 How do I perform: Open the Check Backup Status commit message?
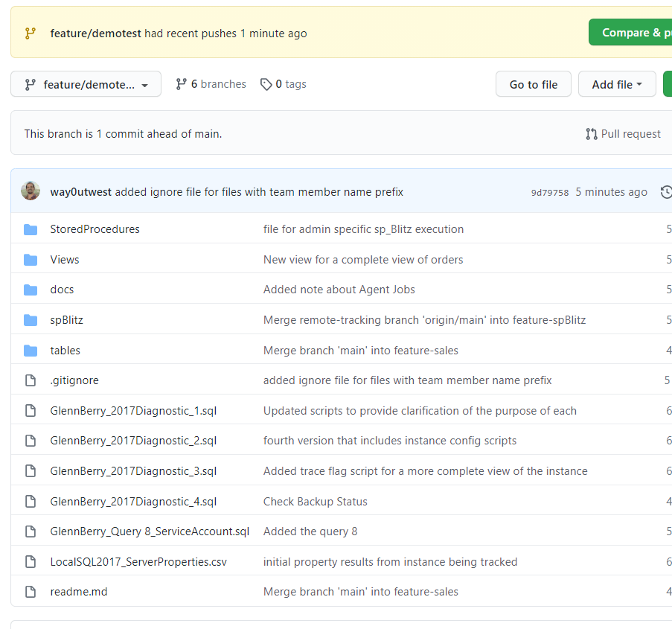(x=315, y=502)
